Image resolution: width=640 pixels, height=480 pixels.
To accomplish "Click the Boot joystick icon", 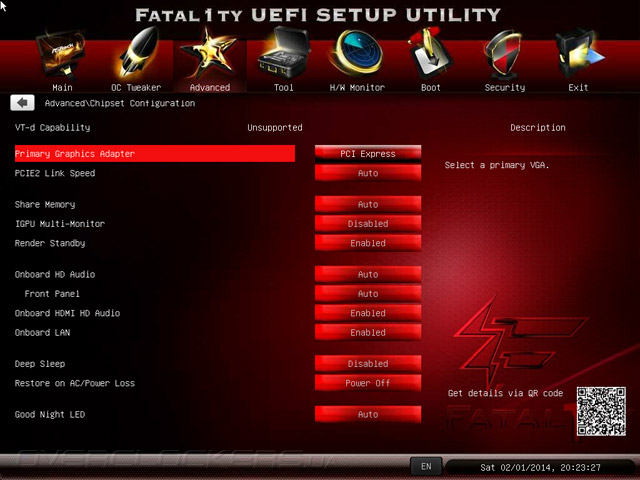I will point(429,52).
